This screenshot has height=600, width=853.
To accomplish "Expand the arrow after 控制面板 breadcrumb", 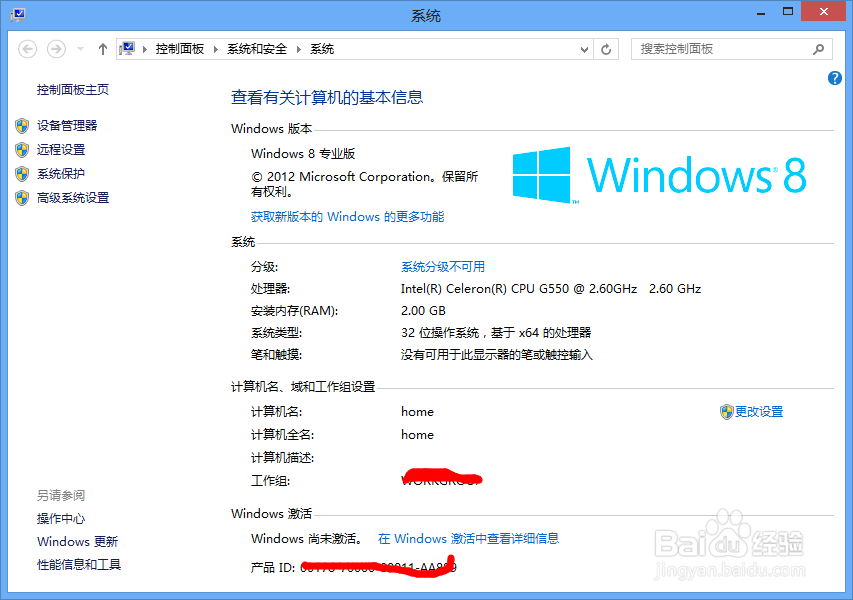I will (x=215, y=50).
